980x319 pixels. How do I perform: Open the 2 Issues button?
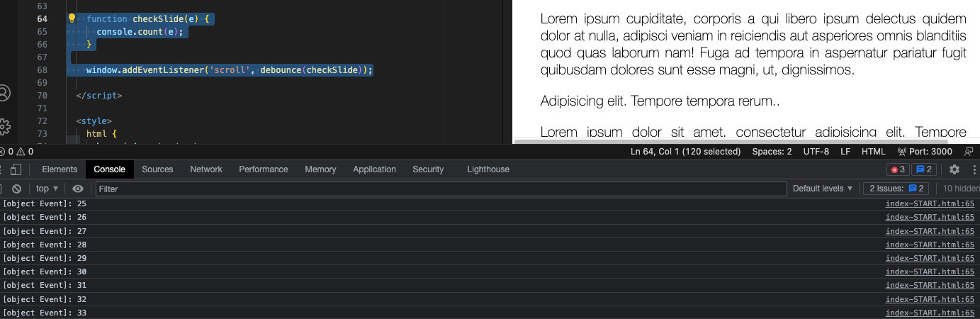click(896, 189)
